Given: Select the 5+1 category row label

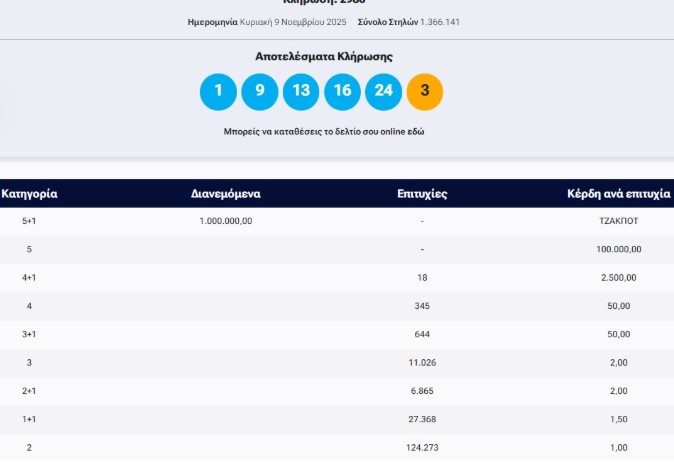Looking at the screenshot, I should click(29, 221).
